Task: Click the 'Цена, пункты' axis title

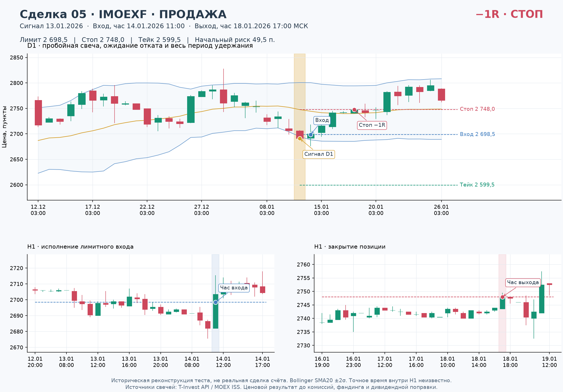Action: coord(4,127)
